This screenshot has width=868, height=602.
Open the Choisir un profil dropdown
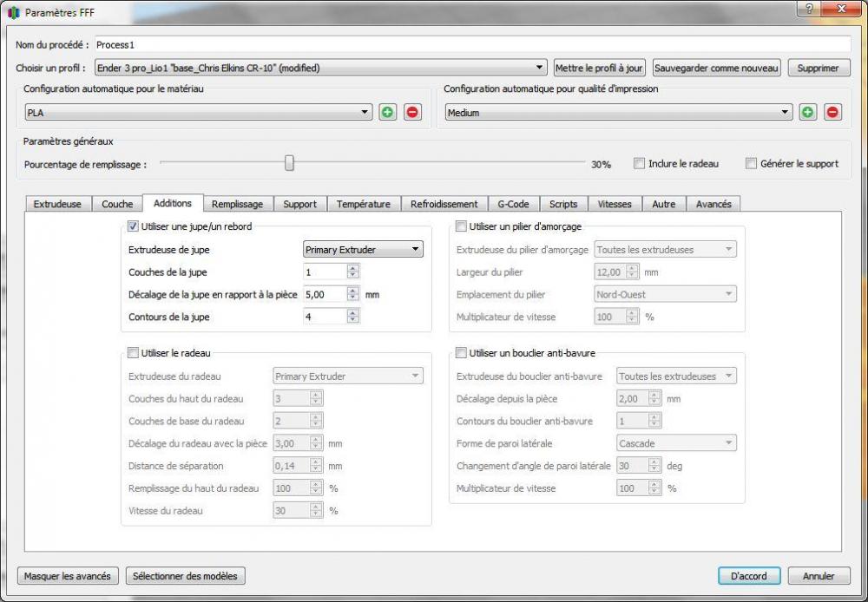click(x=320, y=68)
